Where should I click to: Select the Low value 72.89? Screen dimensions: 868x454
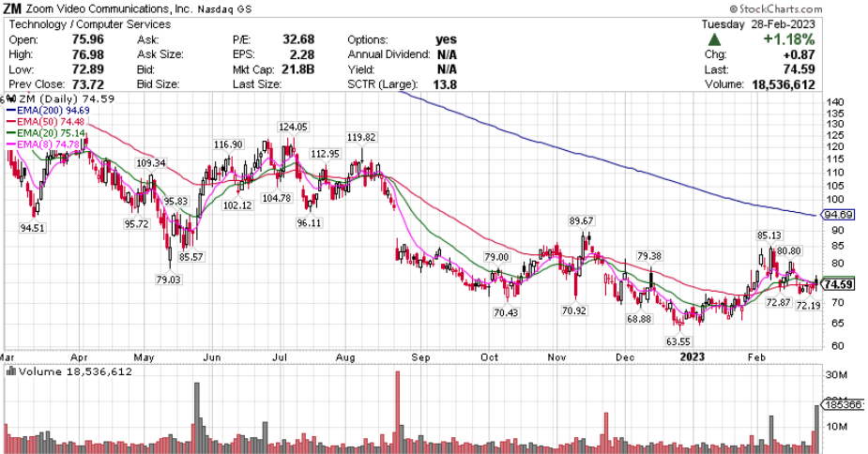pos(87,69)
